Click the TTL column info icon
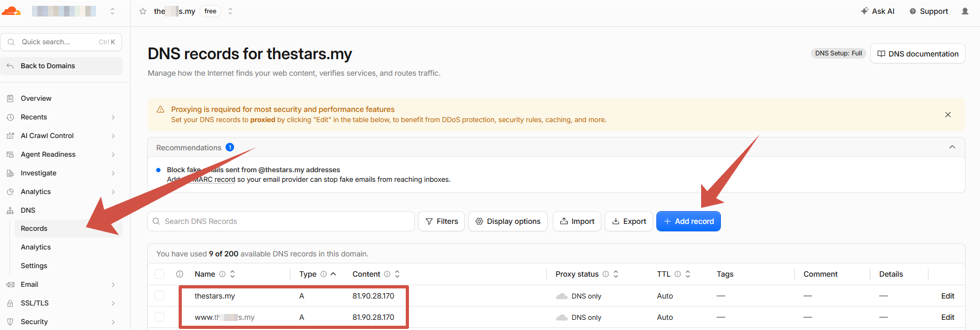Image resolution: width=980 pixels, height=330 pixels. (x=678, y=274)
